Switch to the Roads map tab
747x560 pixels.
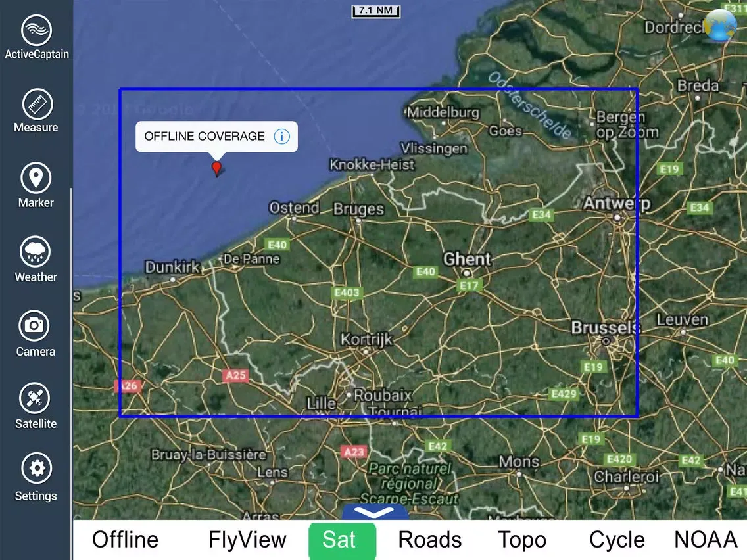[x=429, y=540]
